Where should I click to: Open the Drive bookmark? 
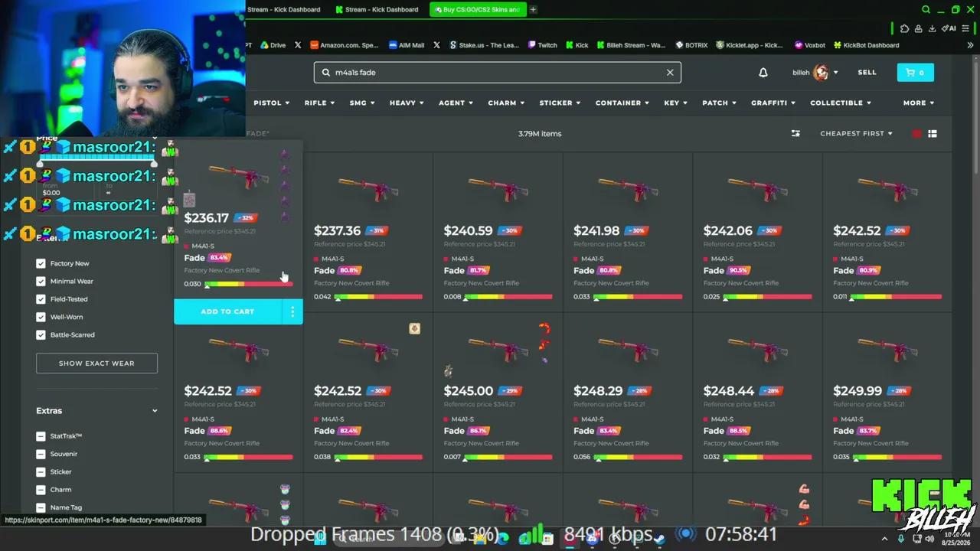click(x=273, y=45)
